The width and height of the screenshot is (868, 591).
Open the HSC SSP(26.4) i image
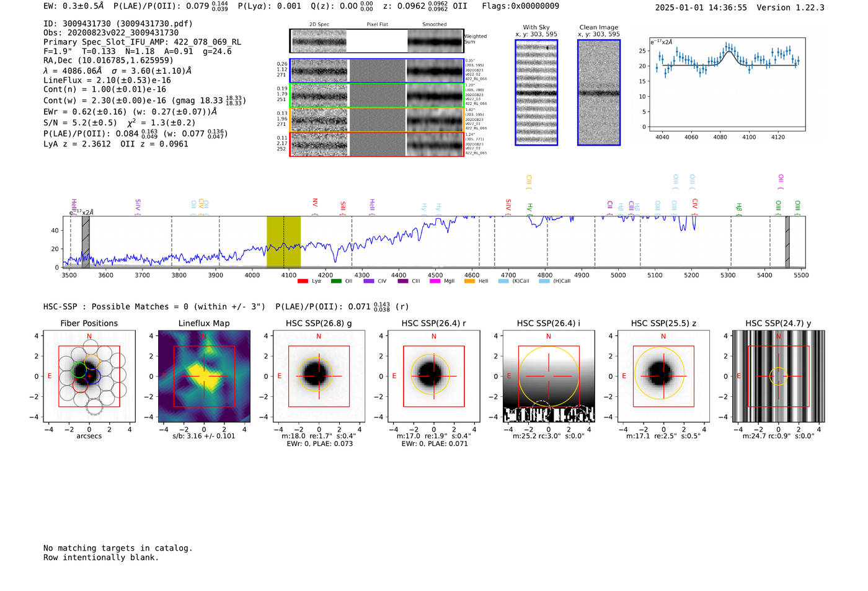pos(549,376)
